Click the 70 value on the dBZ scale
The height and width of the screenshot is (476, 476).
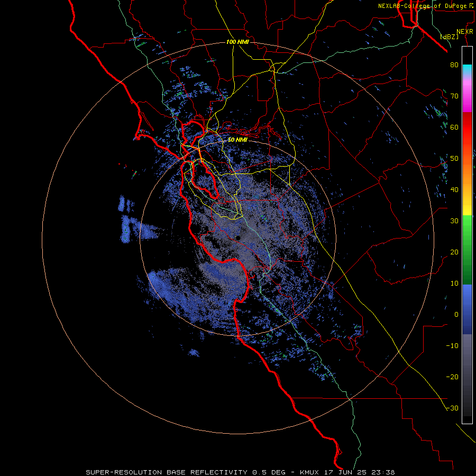tap(454, 96)
